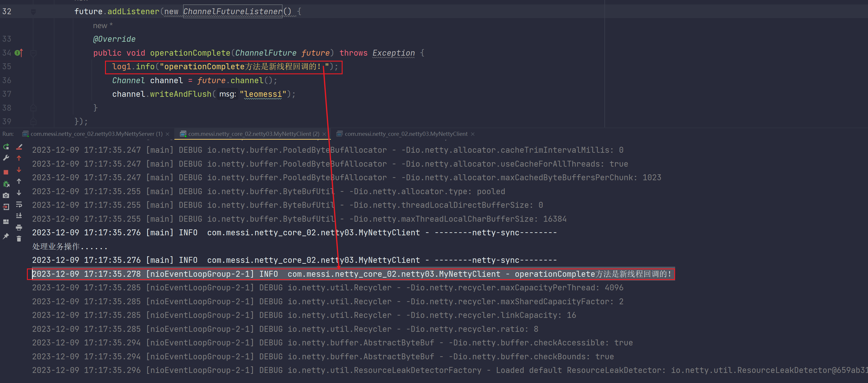Fold the operationComplete method at line 34
868x383 pixels.
click(x=33, y=53)
